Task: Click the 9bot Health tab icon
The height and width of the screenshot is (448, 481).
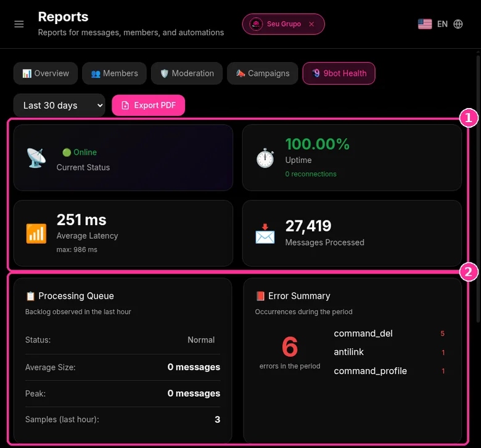Action: coord(316,73)
